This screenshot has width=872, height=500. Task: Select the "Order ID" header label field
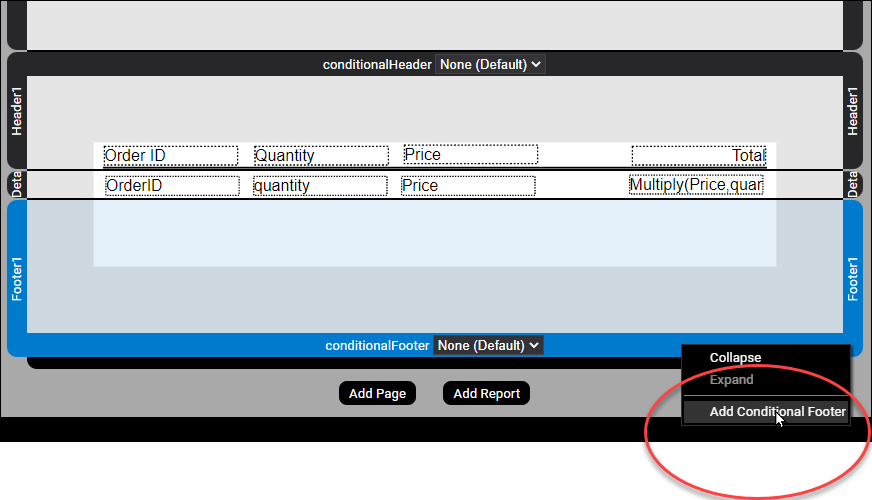pyautogui.click(x=171, y=155)
